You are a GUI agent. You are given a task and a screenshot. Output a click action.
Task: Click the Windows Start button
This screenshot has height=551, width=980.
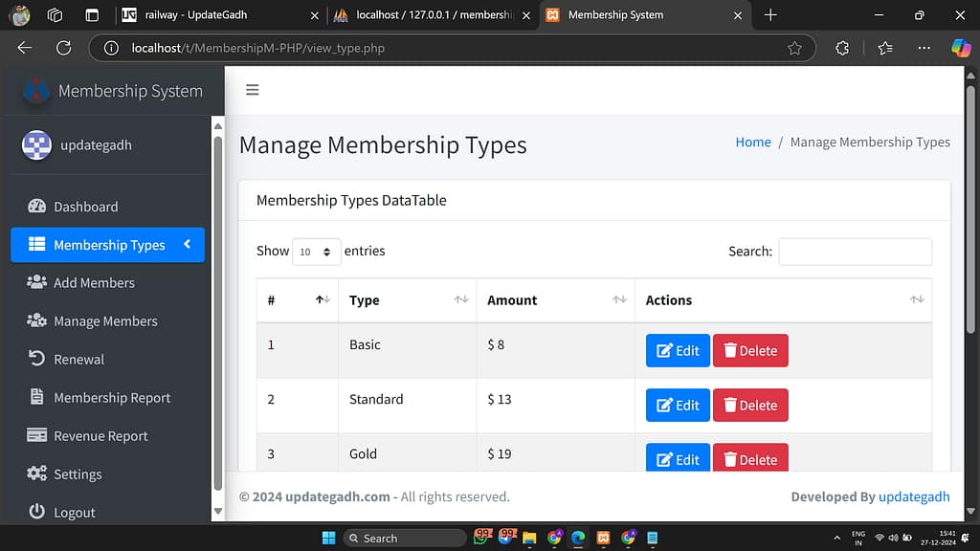pos(328,539)
